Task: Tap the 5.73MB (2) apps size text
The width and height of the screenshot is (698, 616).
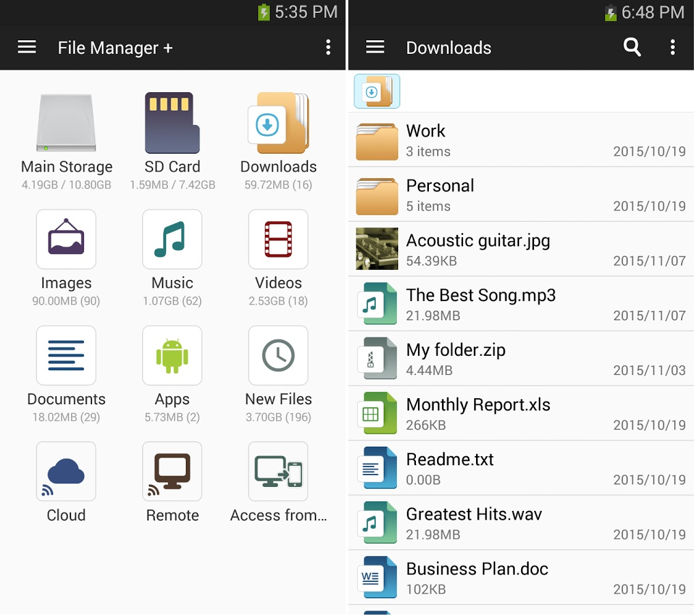Action: click(x=172, y=417)
